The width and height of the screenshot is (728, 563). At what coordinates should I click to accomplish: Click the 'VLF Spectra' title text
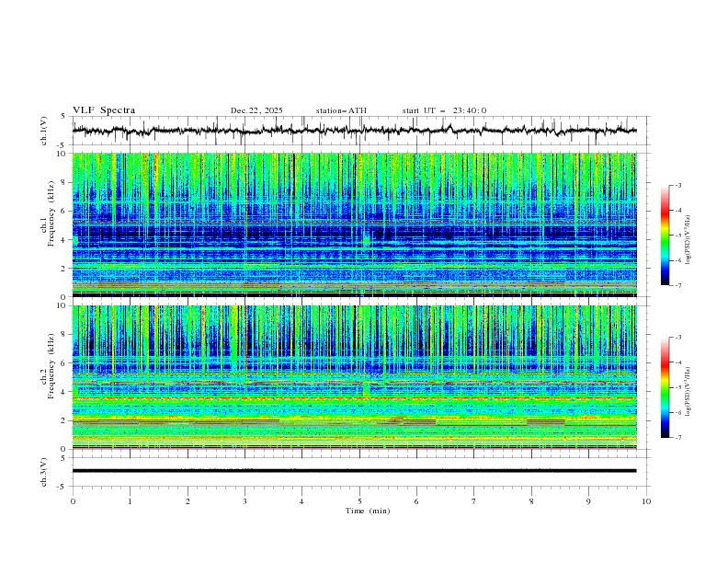click(104, 110)
